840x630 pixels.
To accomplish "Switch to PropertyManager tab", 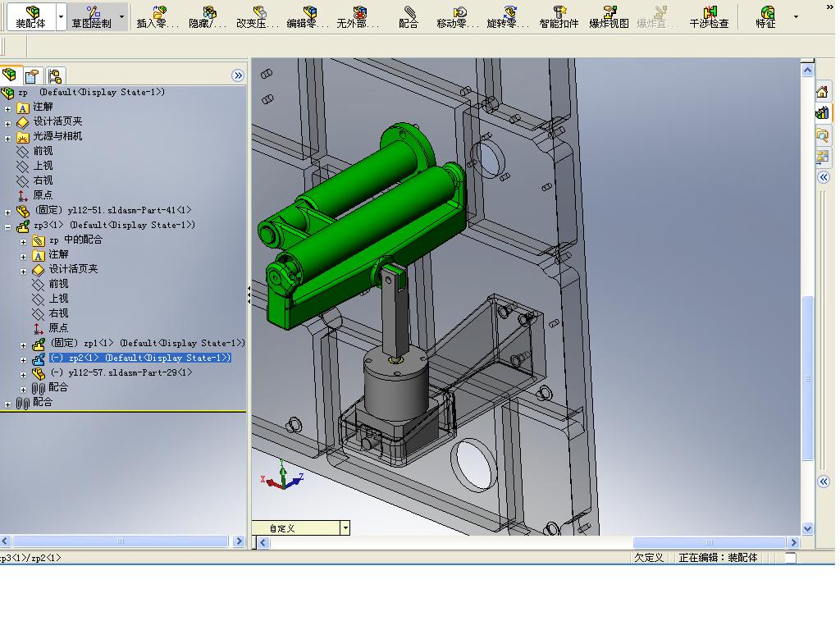I will 33,75.
